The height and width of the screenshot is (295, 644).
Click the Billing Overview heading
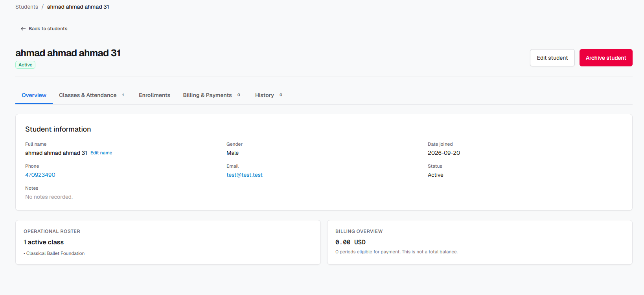(359, 231)
